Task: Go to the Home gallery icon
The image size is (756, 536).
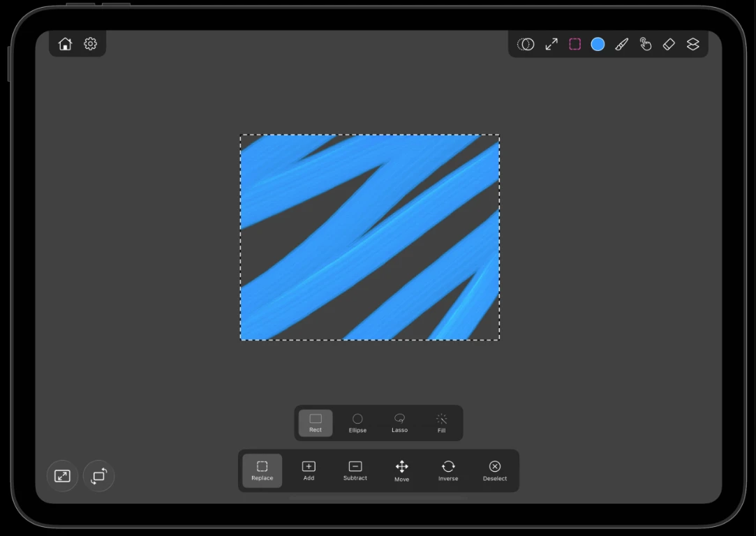Action: click(x=65, y=44)
